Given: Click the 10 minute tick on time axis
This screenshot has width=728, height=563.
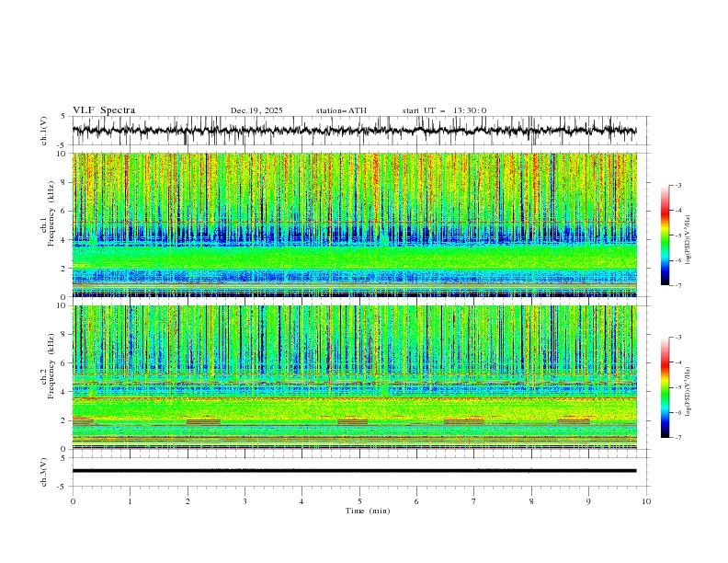Looking at the screenshot, I should (x=646, y=501).
